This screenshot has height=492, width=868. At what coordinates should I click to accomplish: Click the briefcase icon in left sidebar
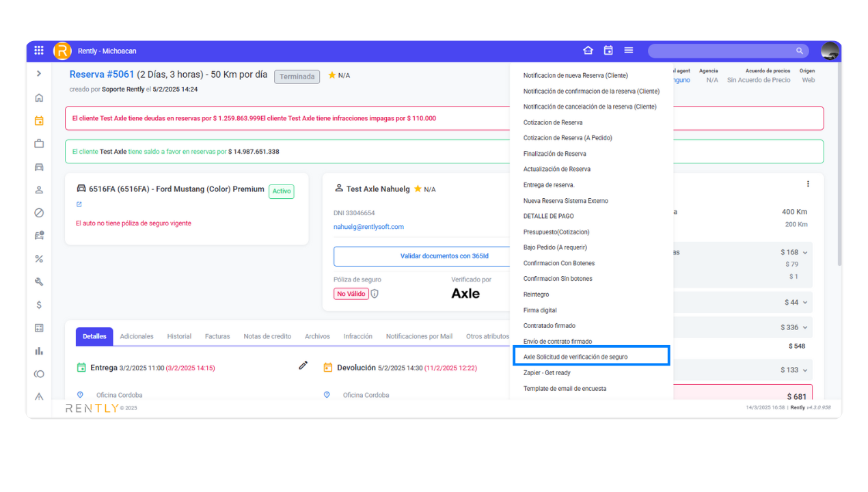[39, 143]
